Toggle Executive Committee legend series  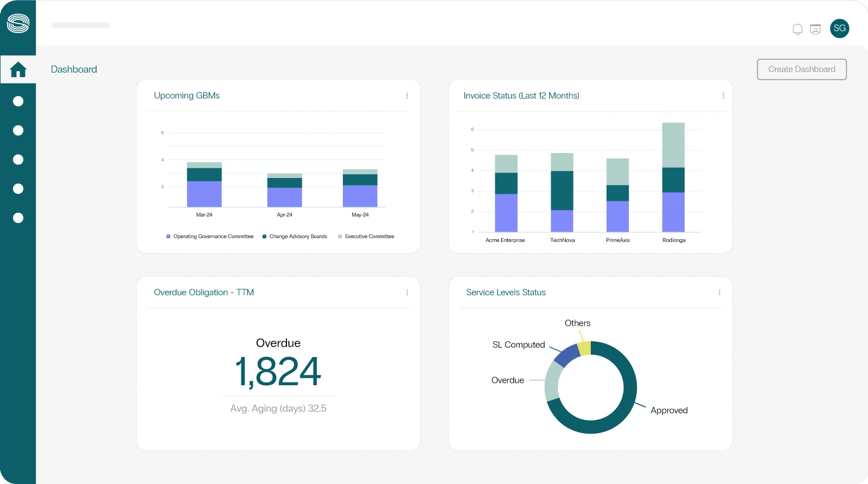366,237
